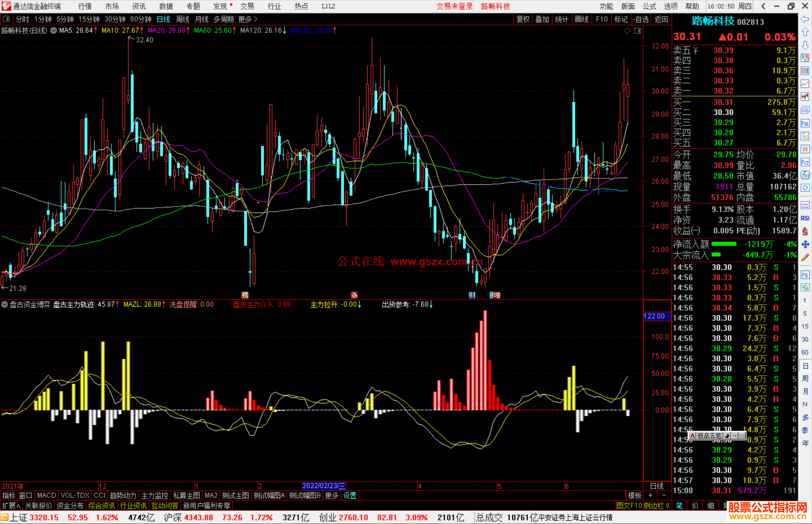The height and width of the screenshot is (524, 812).
Task: Click the back arrow icon in right sidebar
Action: click(805, 19)
